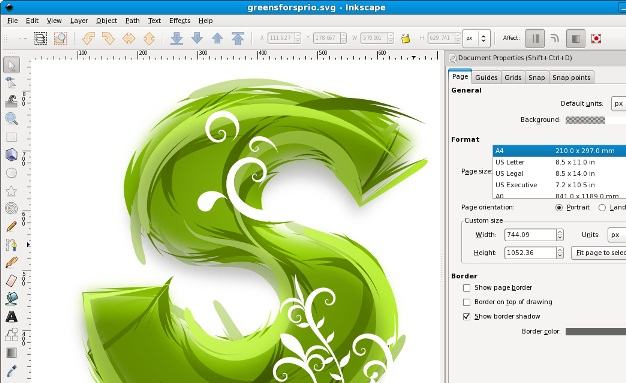Image resolution: width=626 pixels, height=383 pixels.
Task: Click the Width field stepper arrows
Action: [x=560, y=234]
